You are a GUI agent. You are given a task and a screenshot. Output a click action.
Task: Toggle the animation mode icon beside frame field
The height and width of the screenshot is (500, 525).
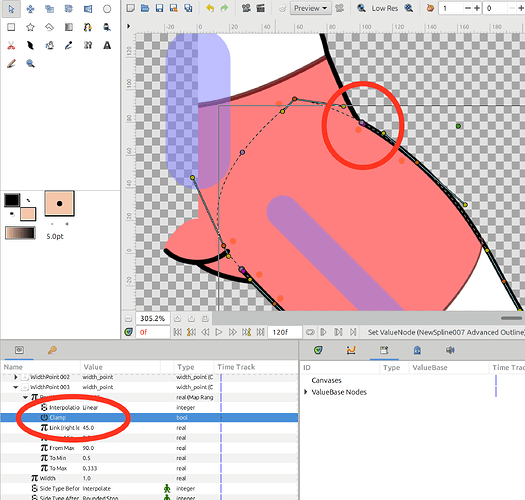tap(128, 332)
